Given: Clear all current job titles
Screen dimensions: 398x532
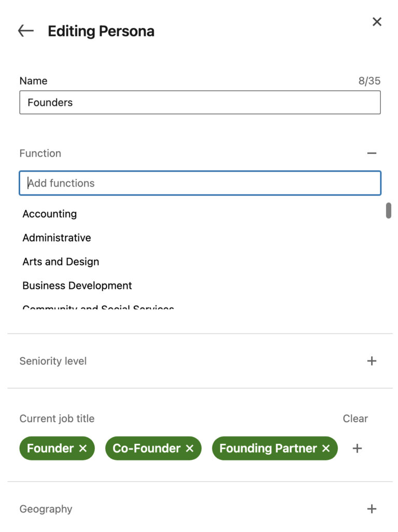Looking at the screenshot, I should tap(355, 418).
